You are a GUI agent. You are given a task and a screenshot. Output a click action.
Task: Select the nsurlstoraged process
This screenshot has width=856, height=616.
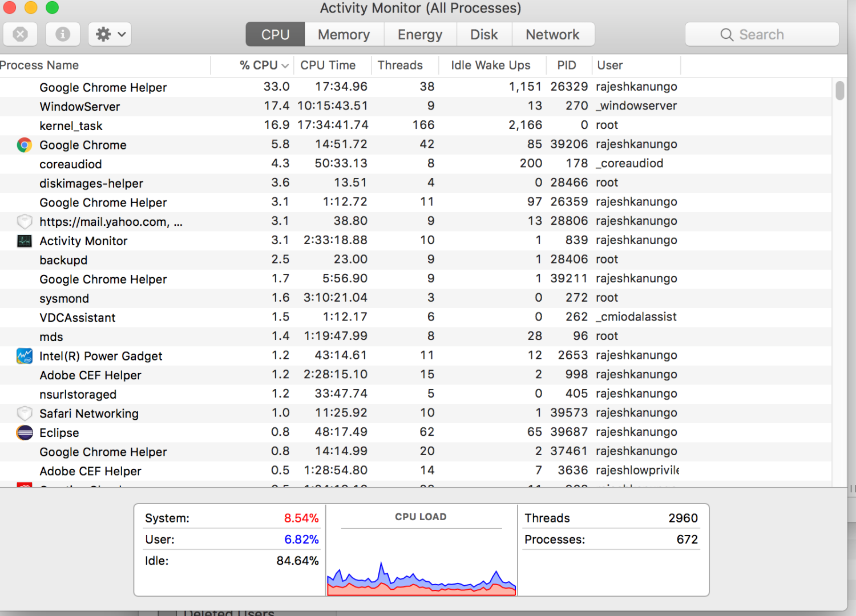[x=415, y=394]
